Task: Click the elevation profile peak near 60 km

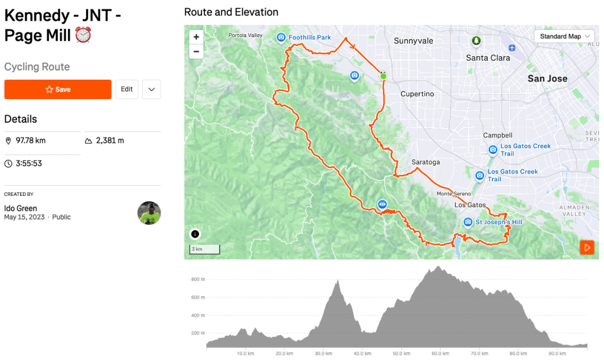Action: pos(438,269)
